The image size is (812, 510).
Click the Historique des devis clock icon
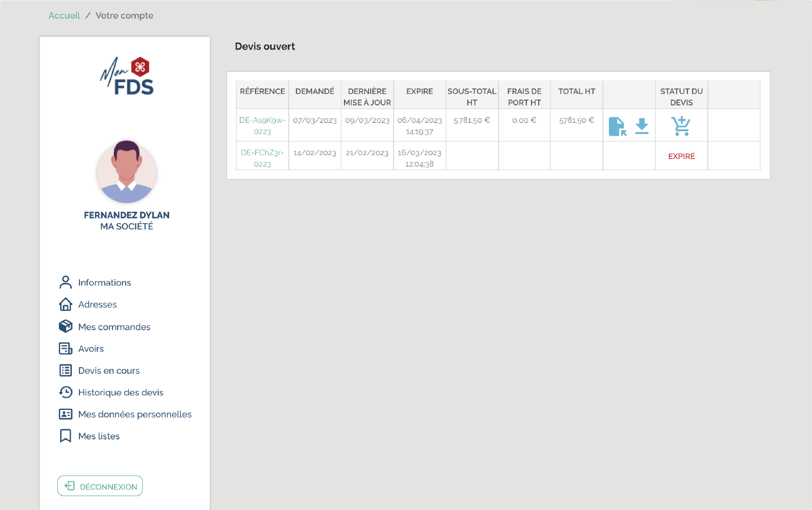point(66,392)
